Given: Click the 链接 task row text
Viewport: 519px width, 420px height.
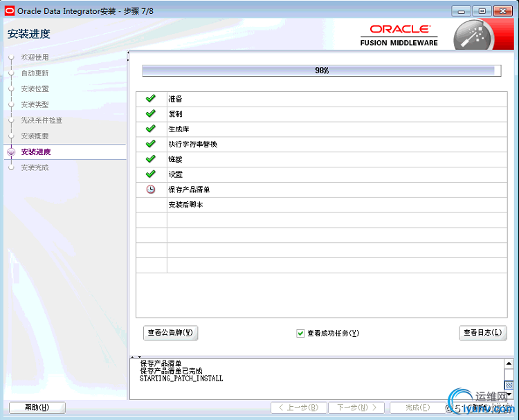Looking at the screenshot, I should [x=175, y=159].
